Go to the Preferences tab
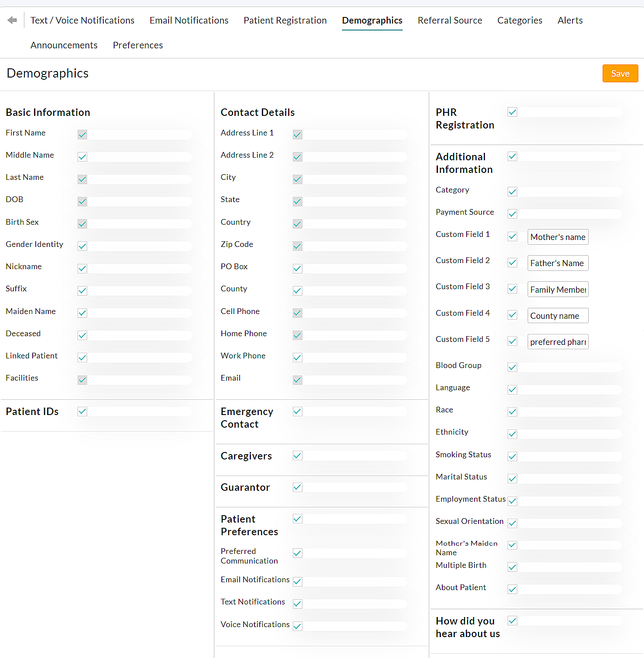 (x=138, y=45)
